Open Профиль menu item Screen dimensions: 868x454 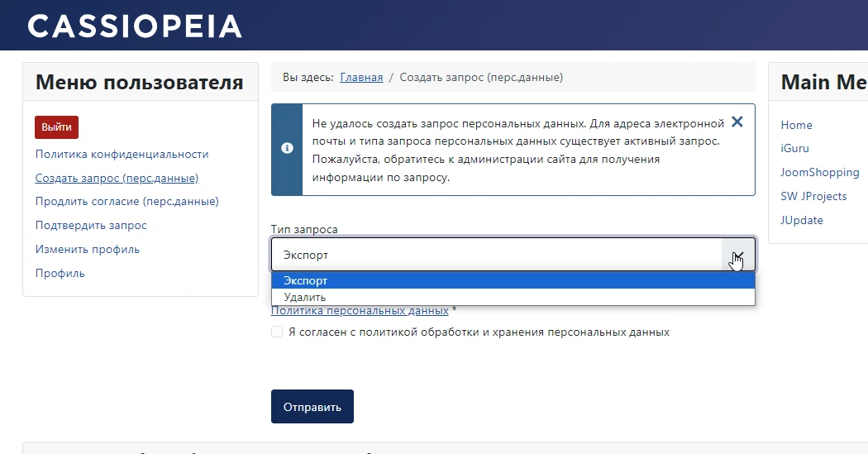60,273
